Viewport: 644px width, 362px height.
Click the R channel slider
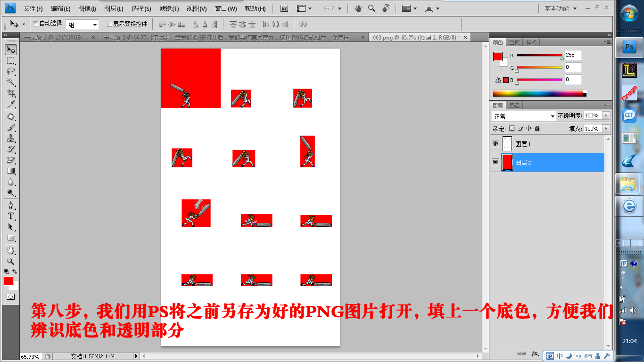pyautogui.click(x=539, y=56)
